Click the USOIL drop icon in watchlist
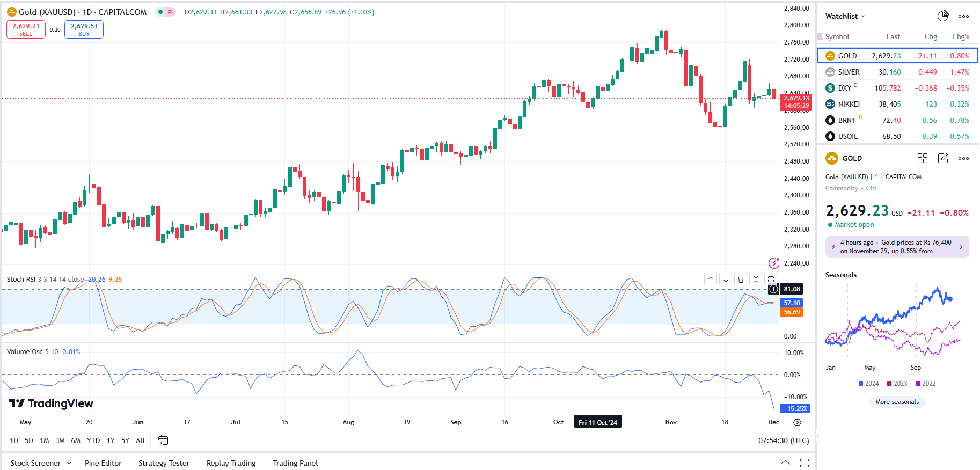 click(830, 136)
